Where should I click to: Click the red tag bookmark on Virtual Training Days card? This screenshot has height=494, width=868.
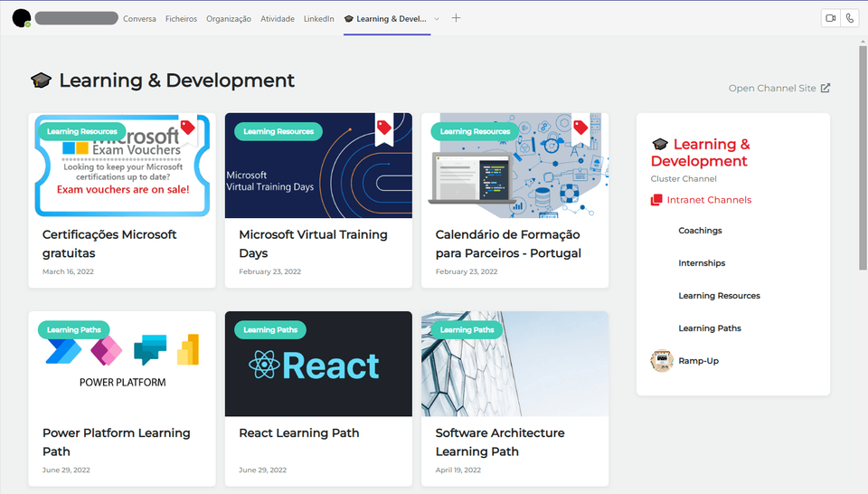(x=384, y=129)
